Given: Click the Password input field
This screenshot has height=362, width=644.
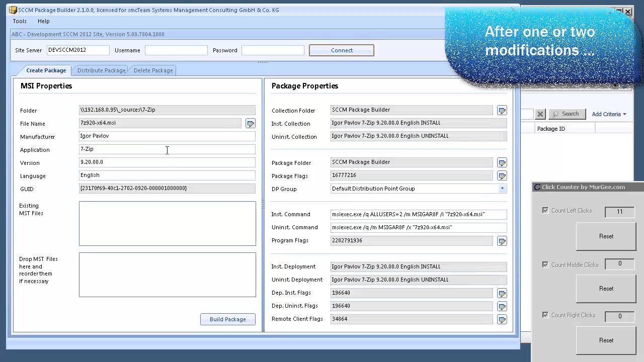Looking at the screenshot, I should point(273,50).
